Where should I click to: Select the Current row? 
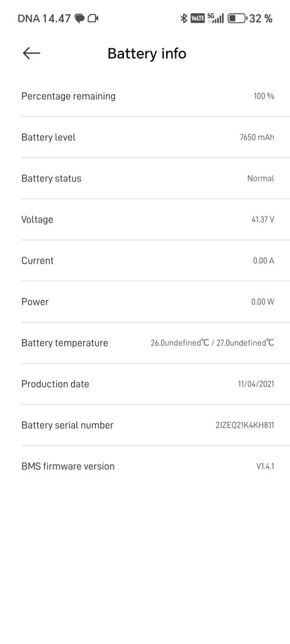click(148, 260)
